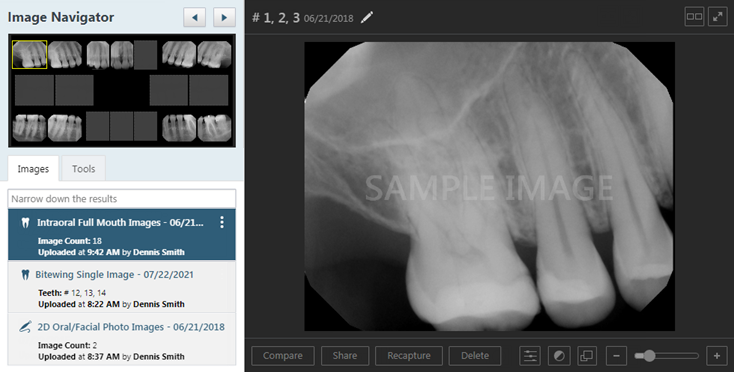Go to previous image with left arrow
The width and height of the screenshot is (734, 372).
195,18
